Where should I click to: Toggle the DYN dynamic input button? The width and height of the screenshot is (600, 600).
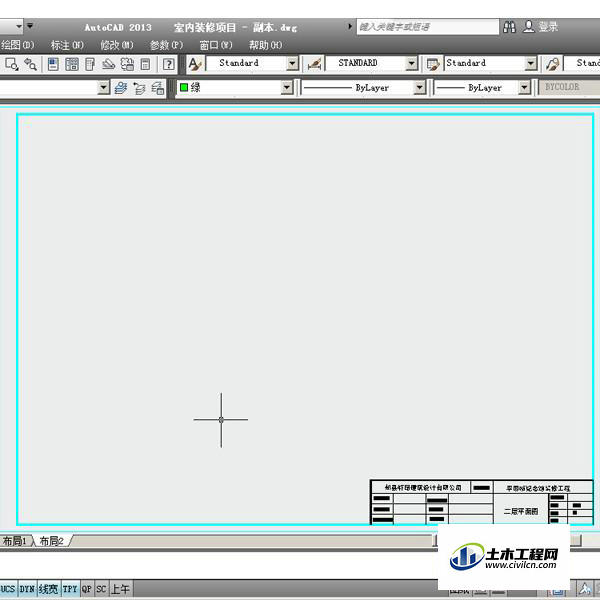(27, 589)
